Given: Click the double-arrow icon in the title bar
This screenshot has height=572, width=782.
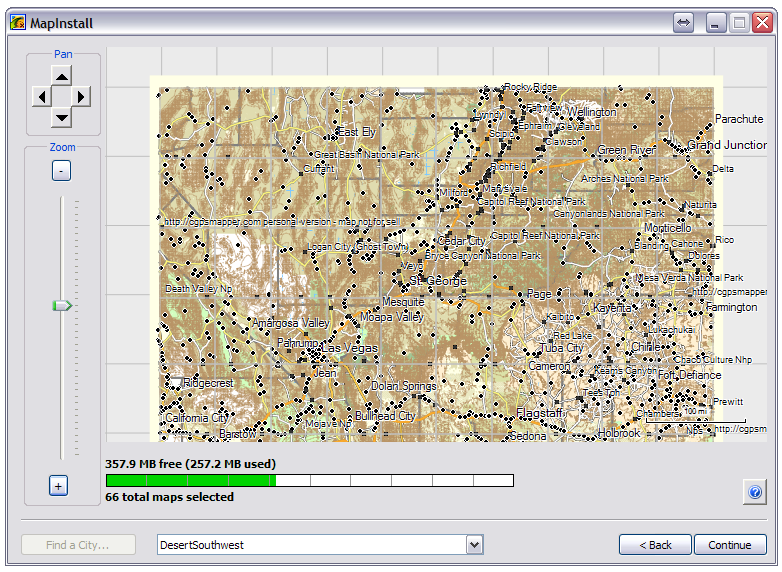Looking at the screenshot, I should [684, 22].
